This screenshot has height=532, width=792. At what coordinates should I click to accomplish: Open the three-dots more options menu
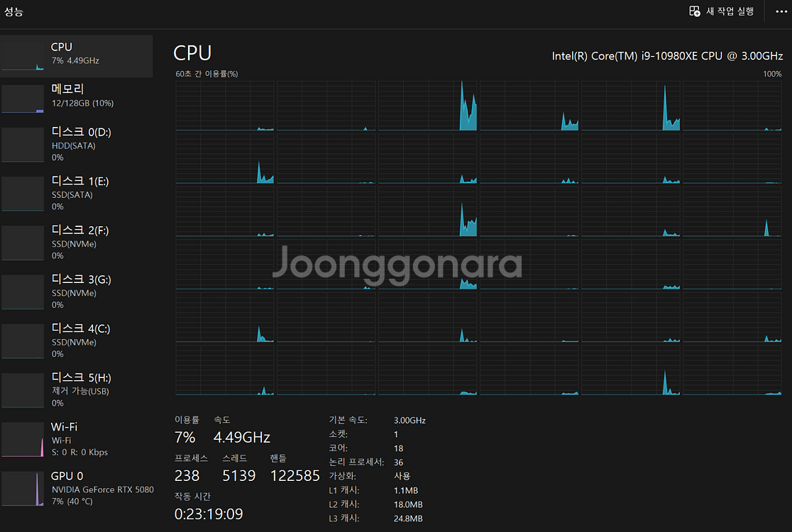[x=781, y=11]
